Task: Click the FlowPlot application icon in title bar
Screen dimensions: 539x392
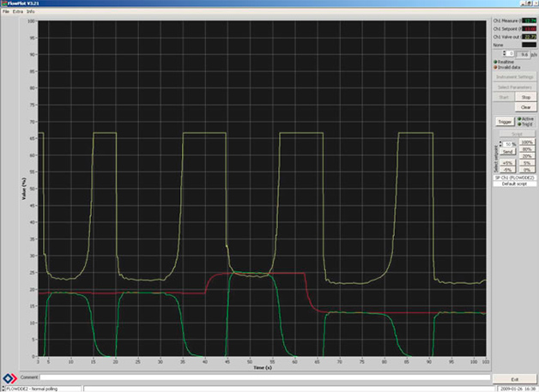Action: point(3,3)
